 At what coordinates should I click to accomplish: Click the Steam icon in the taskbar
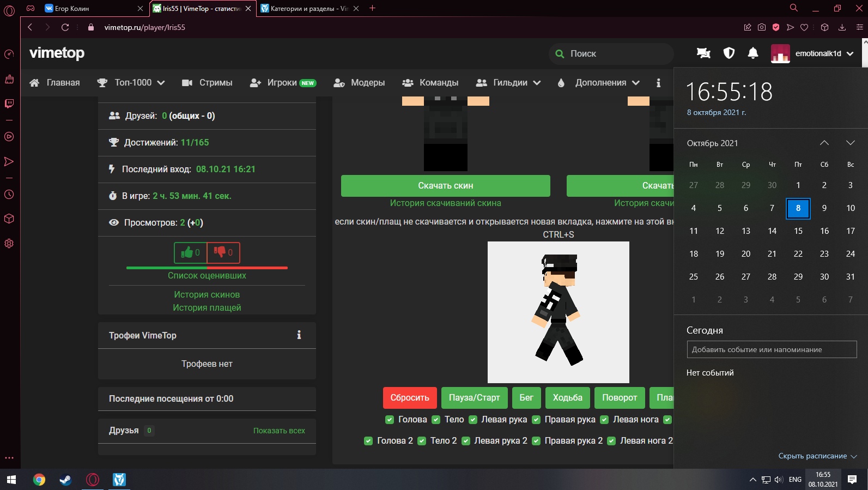(x=65, y=480)
